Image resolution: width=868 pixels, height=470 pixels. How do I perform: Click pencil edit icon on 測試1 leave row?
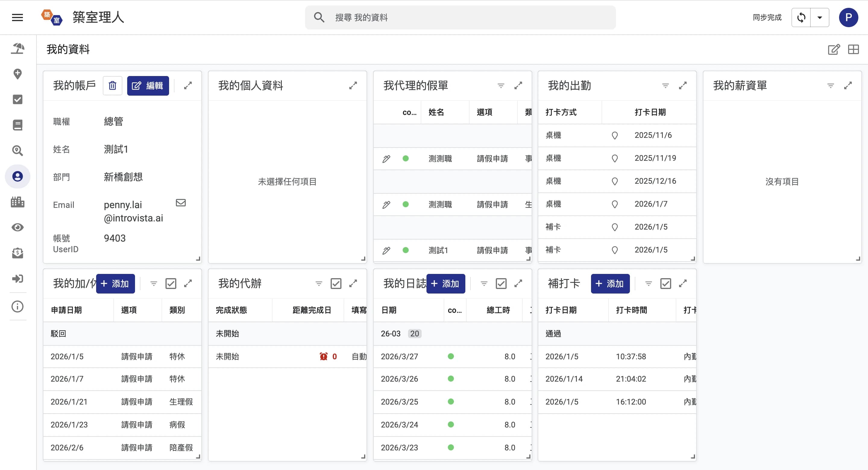click(x=386, y=250)
